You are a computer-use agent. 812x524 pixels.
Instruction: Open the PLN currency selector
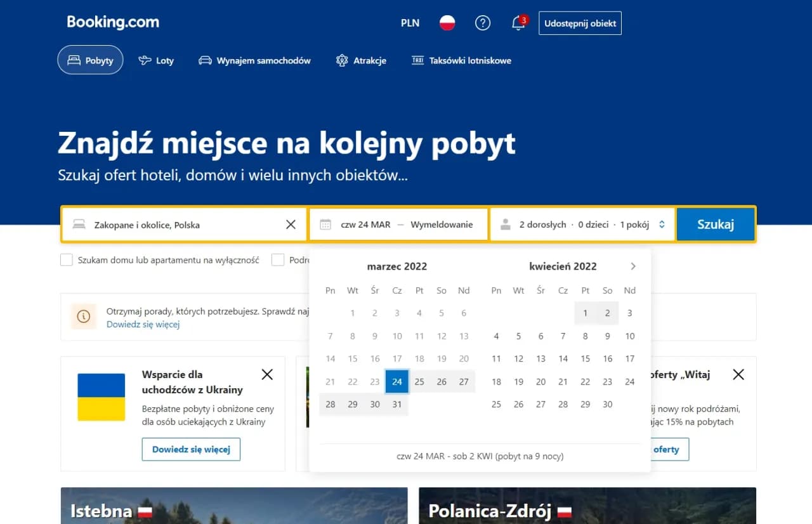(x=409, y=23)
